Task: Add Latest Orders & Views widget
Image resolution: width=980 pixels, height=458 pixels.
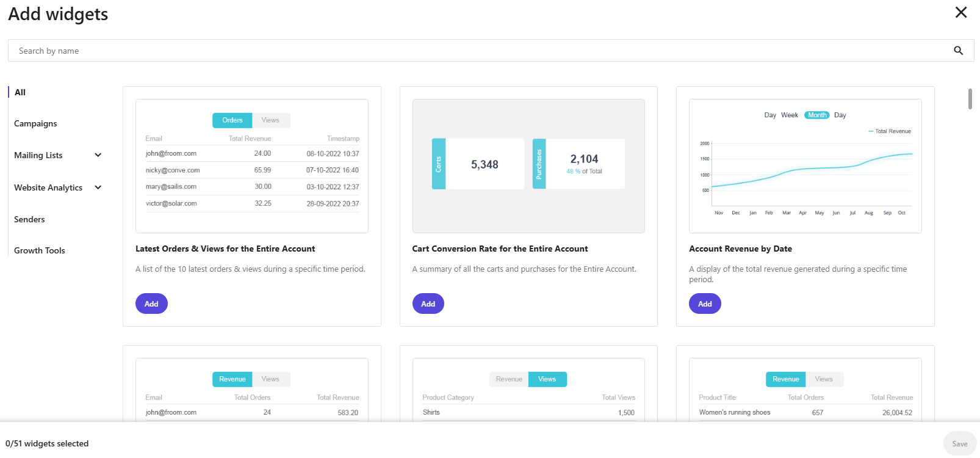Action: [x=151, y=304]
